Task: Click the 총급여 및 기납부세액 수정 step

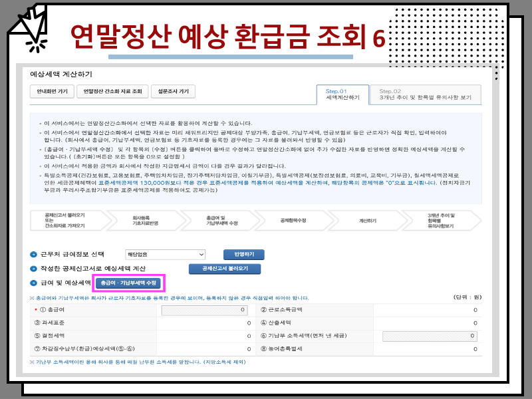Action: 222,221
